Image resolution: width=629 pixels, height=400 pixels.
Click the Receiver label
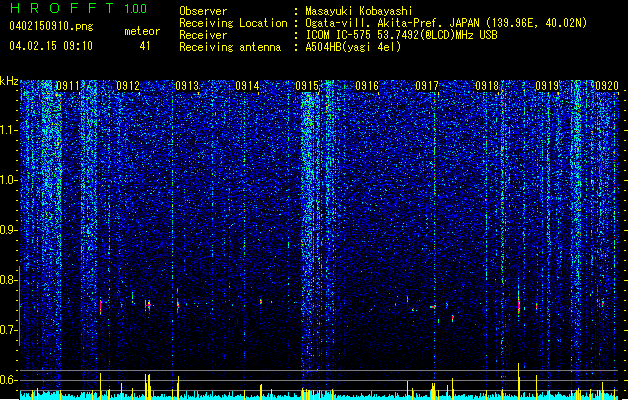(x=203, y=35)
